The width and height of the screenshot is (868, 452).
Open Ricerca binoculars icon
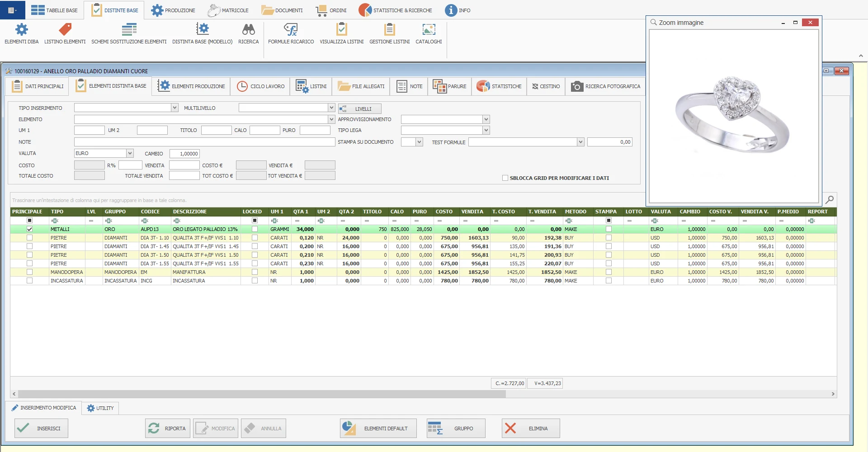pos(248,30)
